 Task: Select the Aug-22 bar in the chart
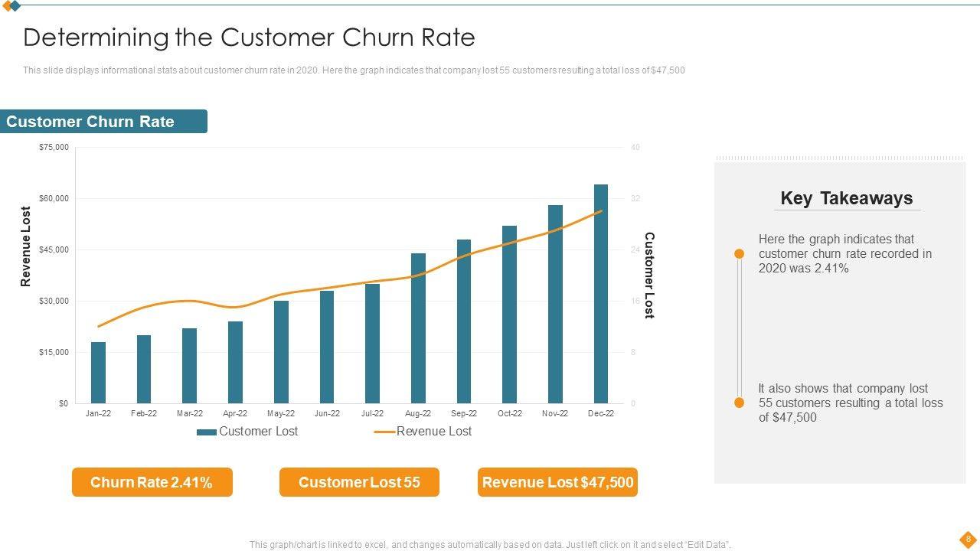418,328
